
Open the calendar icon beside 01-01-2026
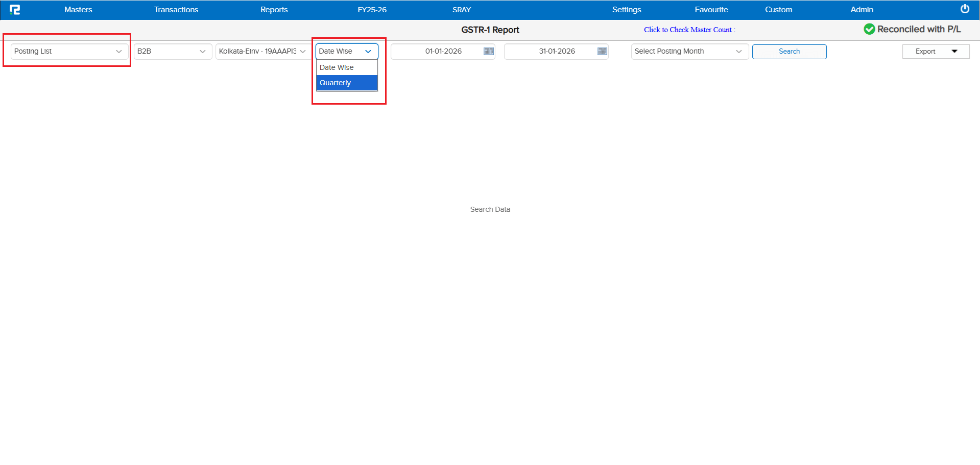488,51
